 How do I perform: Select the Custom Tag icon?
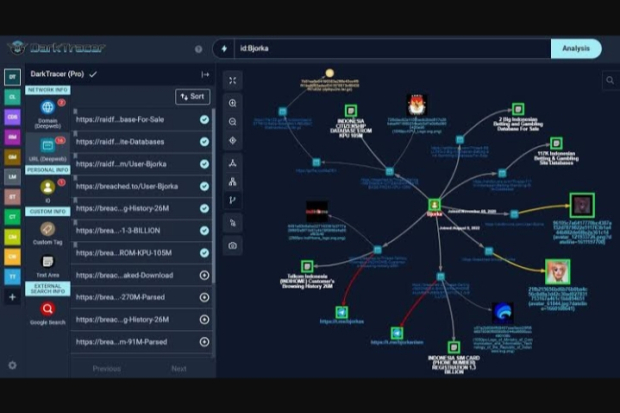pyautogui.click(x=47, y=230)
